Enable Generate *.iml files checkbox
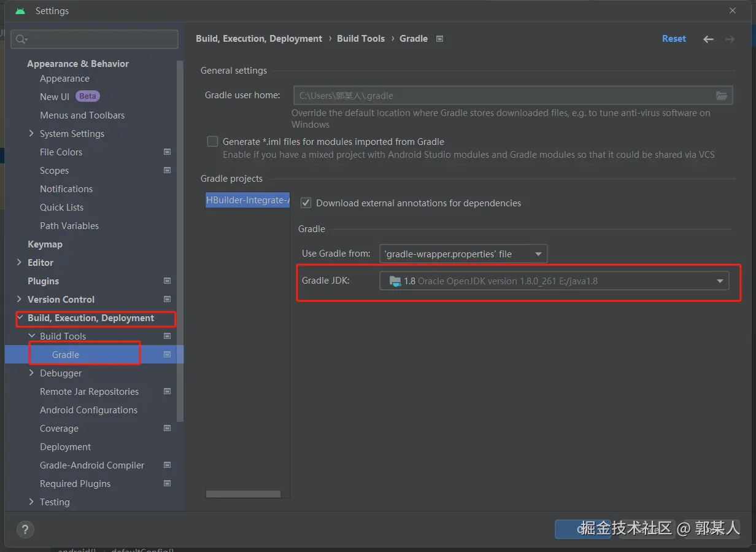The image size is (756, 552). tap(212, 141)
